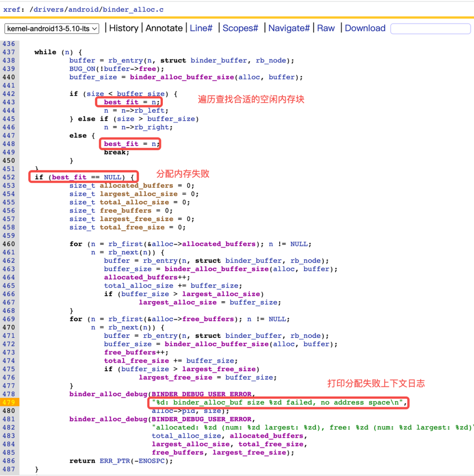View the Raw file
Image resolution: width=474 pixels, height=476 pixels.
click(x=326, y=28)
